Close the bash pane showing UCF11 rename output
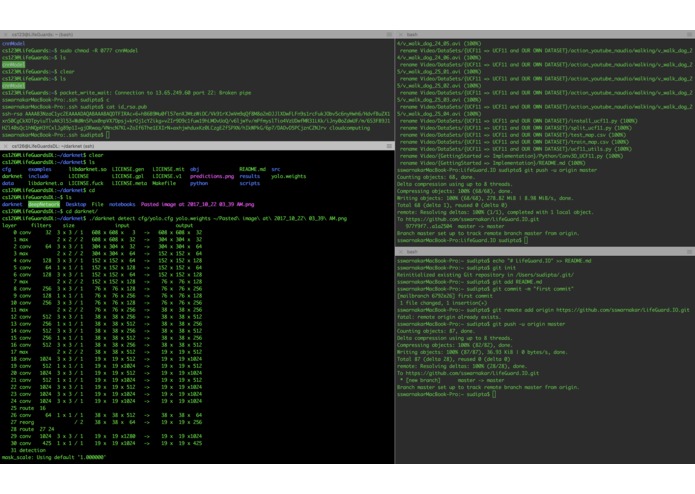Viewport: 695px width, 494px height. coord(400,35)
